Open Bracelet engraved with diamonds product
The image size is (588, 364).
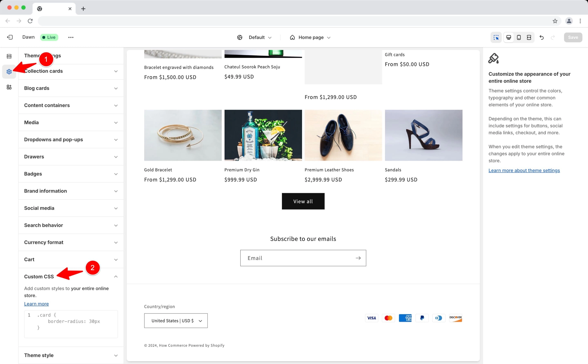click(x=179, y=67)
